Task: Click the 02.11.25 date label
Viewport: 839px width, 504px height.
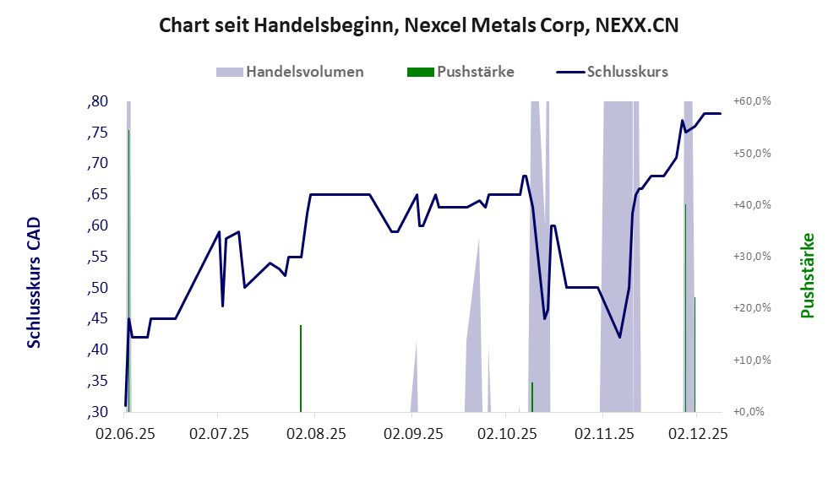Action: 603,434
